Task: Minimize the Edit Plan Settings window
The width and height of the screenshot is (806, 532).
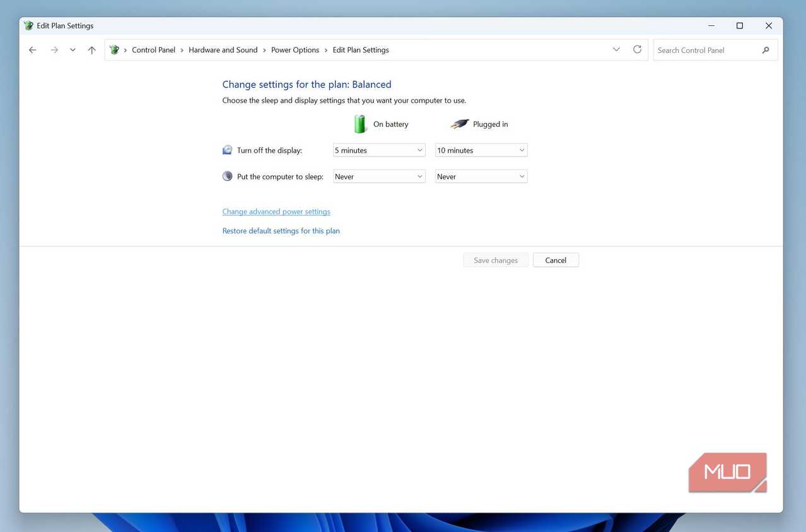Action: 711,26
